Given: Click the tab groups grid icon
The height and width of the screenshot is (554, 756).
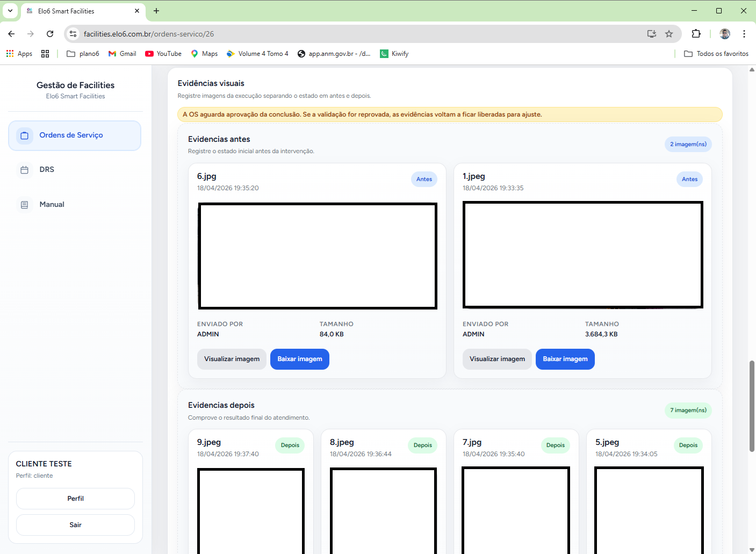Looking at the screenshot, I should [x=45, y=54].
